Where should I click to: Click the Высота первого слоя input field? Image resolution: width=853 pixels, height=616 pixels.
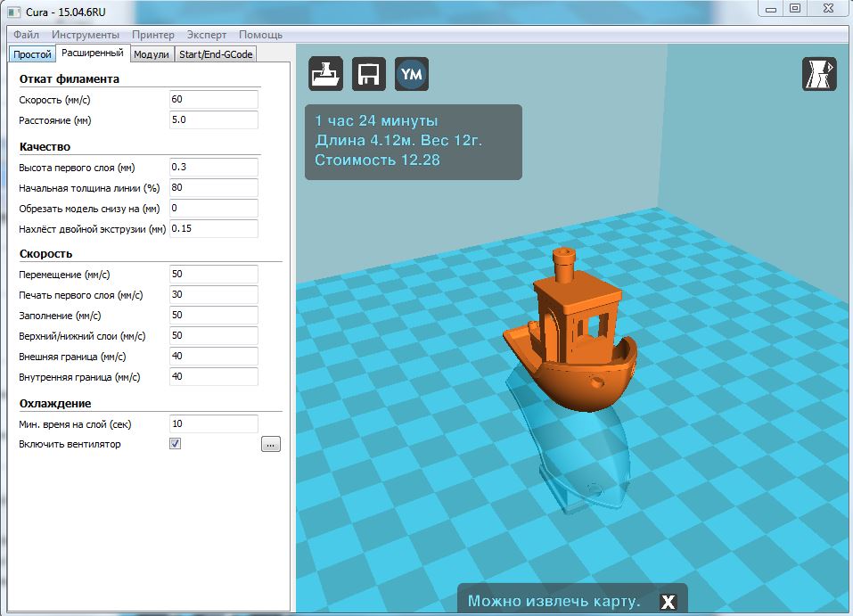click(213, 167)
